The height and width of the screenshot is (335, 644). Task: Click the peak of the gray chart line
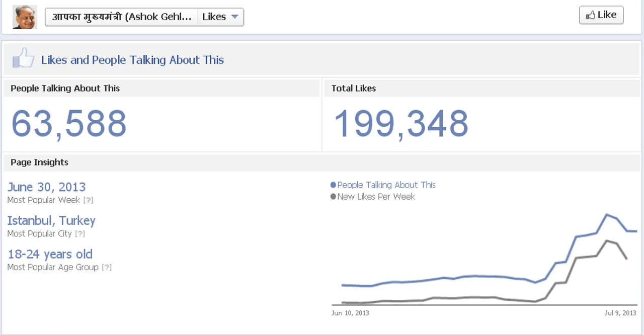point(607,241)
